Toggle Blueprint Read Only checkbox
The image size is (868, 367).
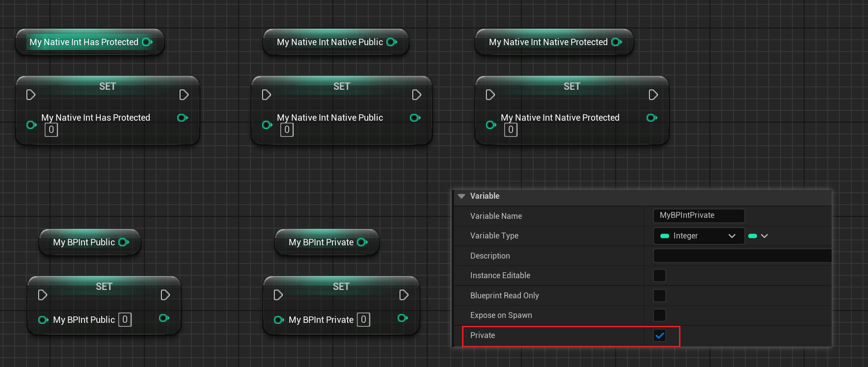pyautogui.click(x=659, y=295)
